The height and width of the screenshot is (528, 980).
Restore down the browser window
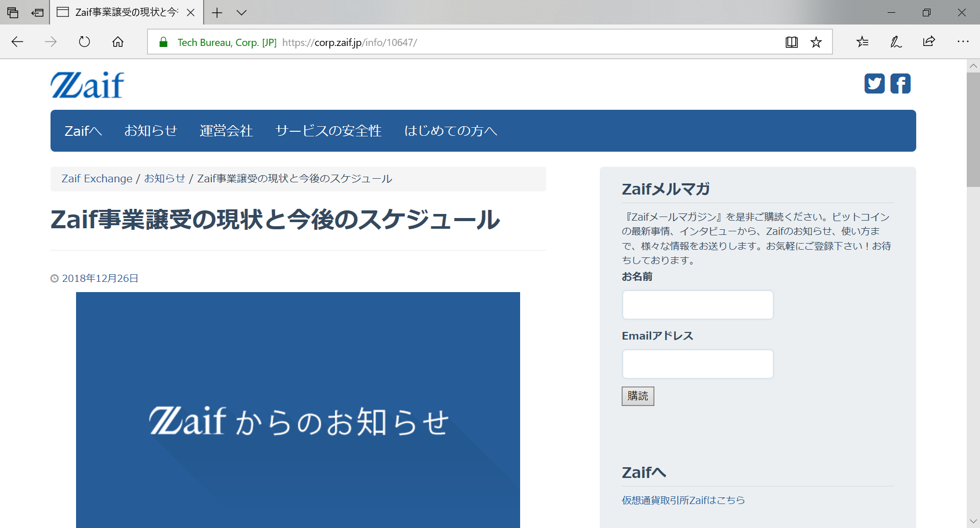[926, 12]
